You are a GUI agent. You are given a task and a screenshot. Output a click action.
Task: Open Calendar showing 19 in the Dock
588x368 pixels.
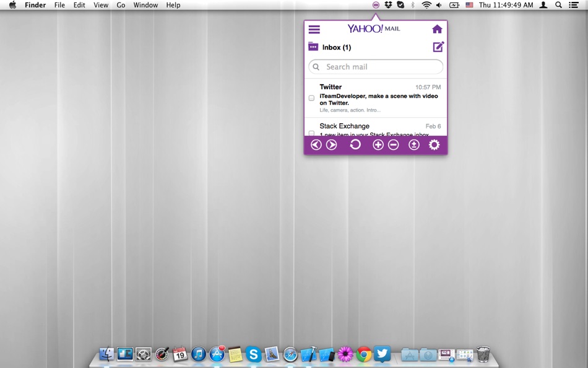pos(180,354)
